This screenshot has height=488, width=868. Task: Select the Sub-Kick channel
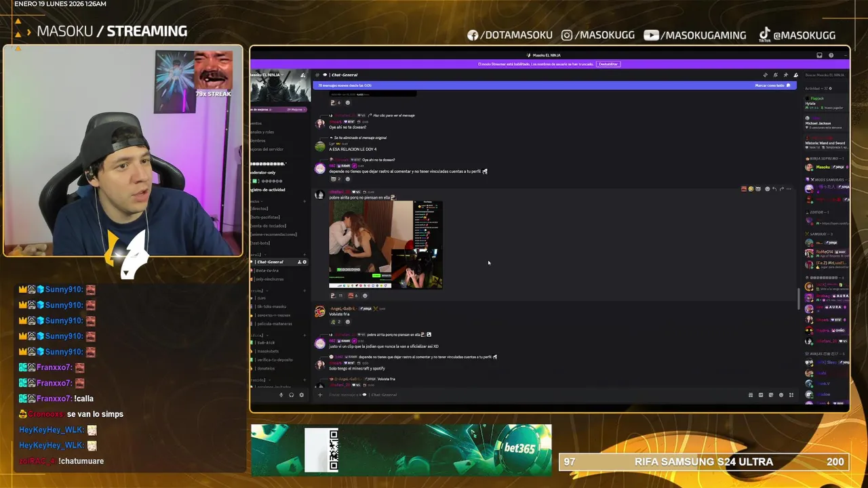pos(267,342)
